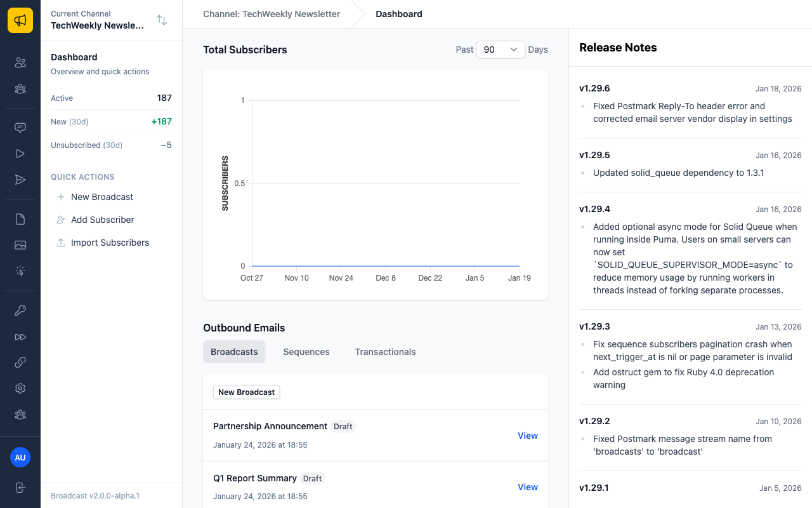Click the v1.29.1 release heading

pyautogui.click(x=594, y=488)
